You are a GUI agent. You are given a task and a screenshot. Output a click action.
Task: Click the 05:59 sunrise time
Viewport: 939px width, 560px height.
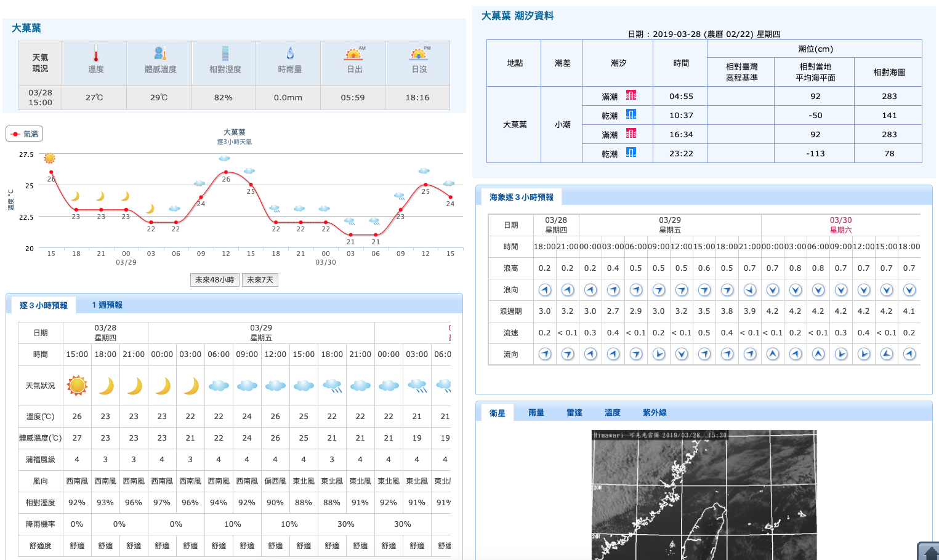[x=353, y=97]
